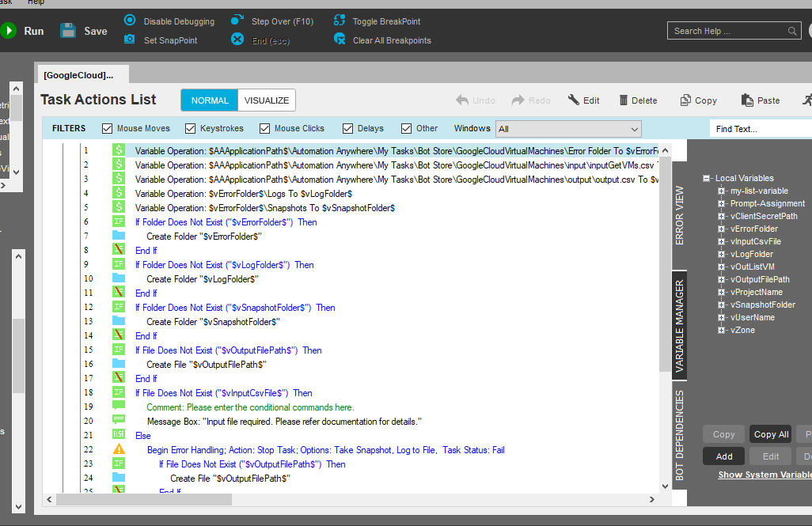Image resolution: width=812 pixels, height=526 pixels.
Task: Click the Find Text input field
Action: (x=760, y=129)
